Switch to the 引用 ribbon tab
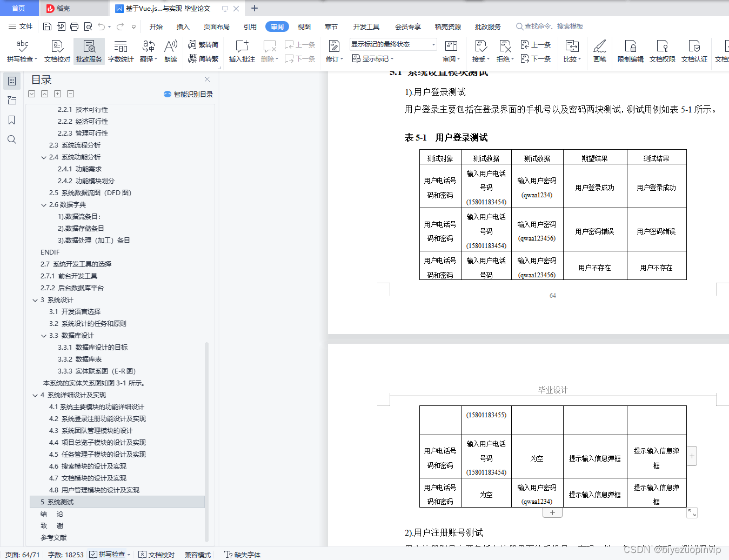Viewport: 729px width, 560px height. coord(250,26)
